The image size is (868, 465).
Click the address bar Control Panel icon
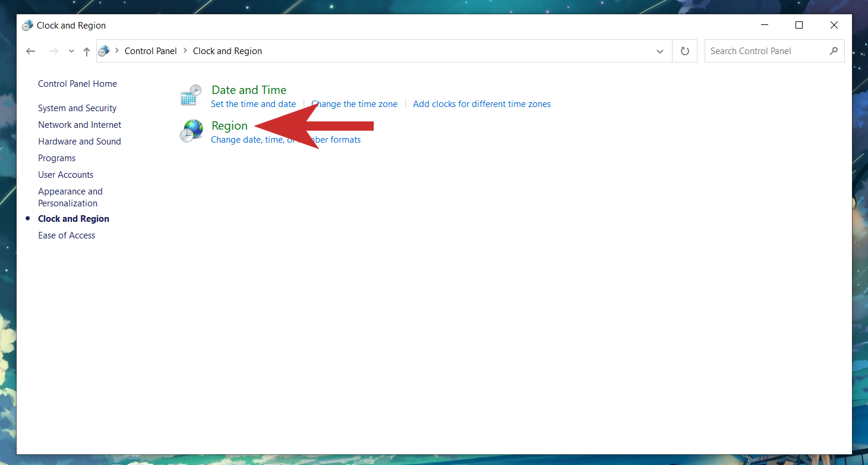click(x=104, y=51)
